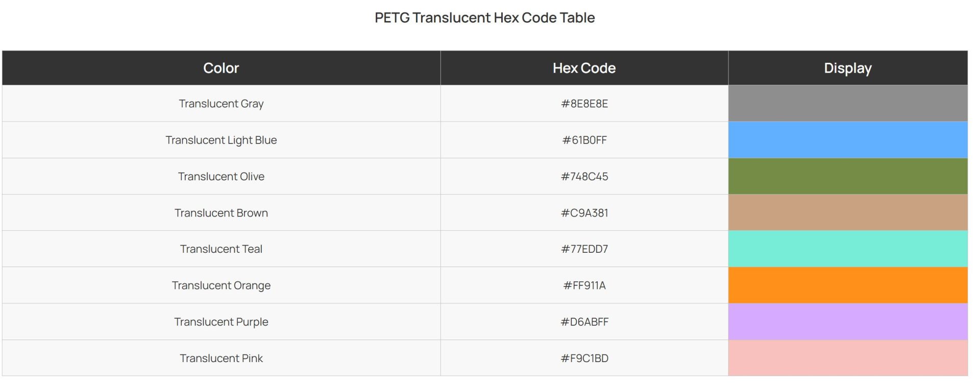980x383 pixels.
Task: Click the orange display swatch
Action: 847,285
